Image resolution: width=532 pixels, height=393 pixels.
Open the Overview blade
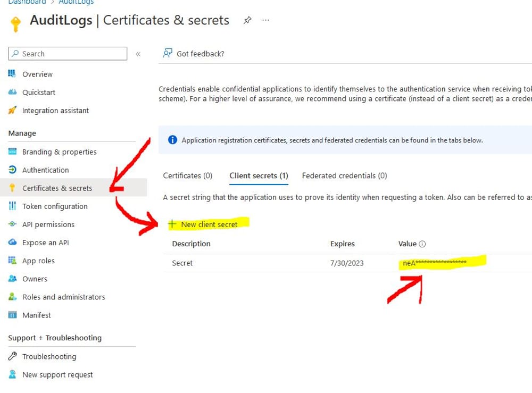coord(37,74)
